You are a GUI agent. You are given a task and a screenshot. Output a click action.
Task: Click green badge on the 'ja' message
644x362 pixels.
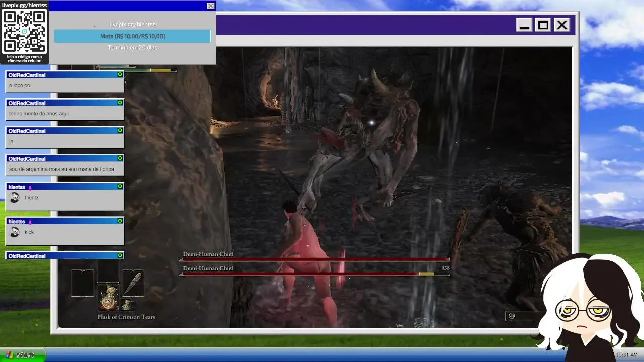tap(120, 130)
